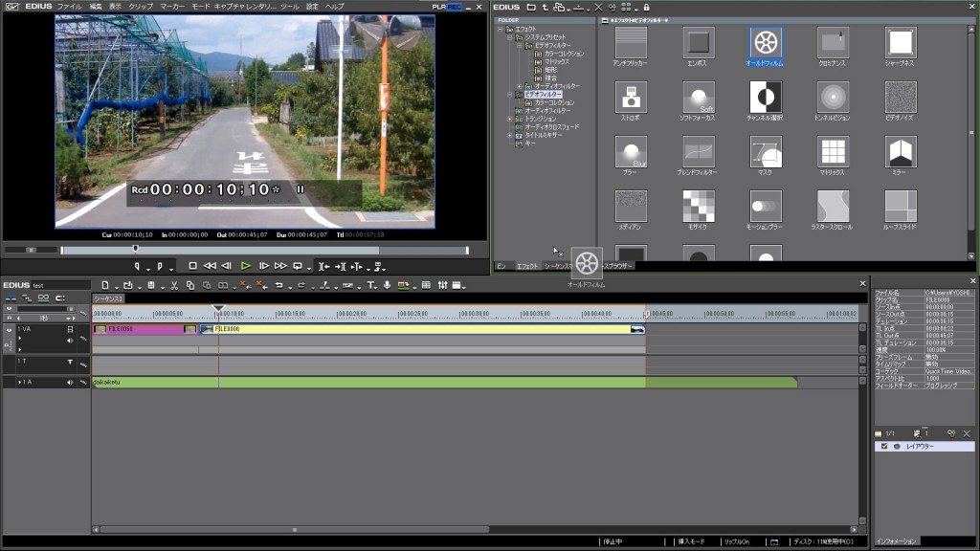This screenshot has width=980, height=551.
Task: Switch to the インフォメーション tab
Action: [896, 541]
